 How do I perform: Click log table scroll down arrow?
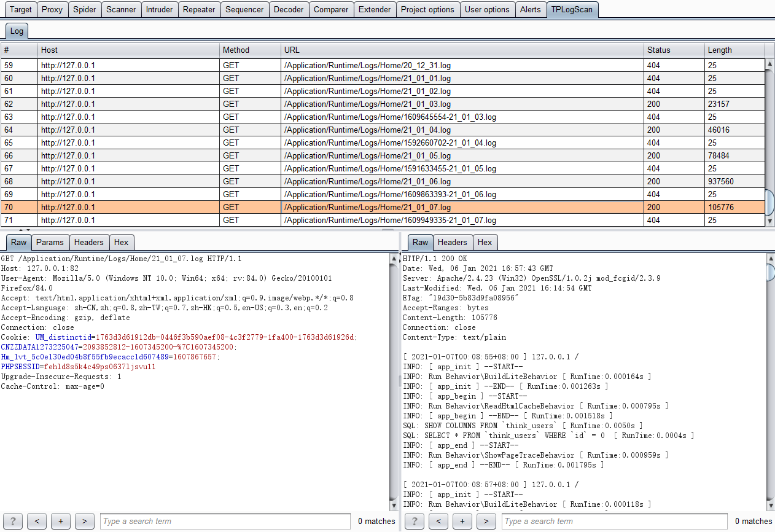(769, 221)
